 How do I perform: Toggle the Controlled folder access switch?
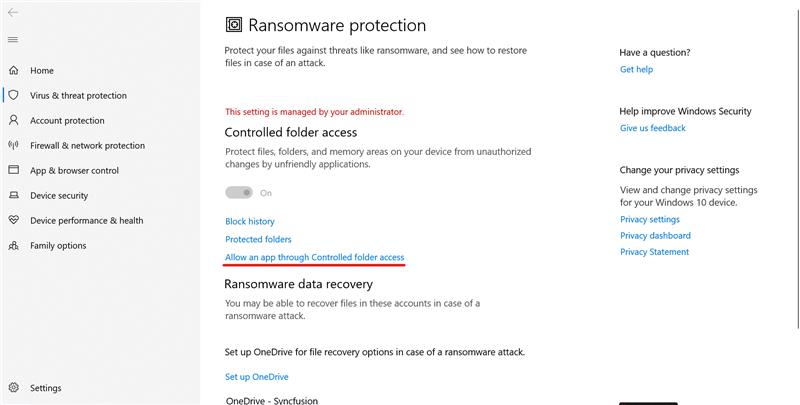point(239,193)
